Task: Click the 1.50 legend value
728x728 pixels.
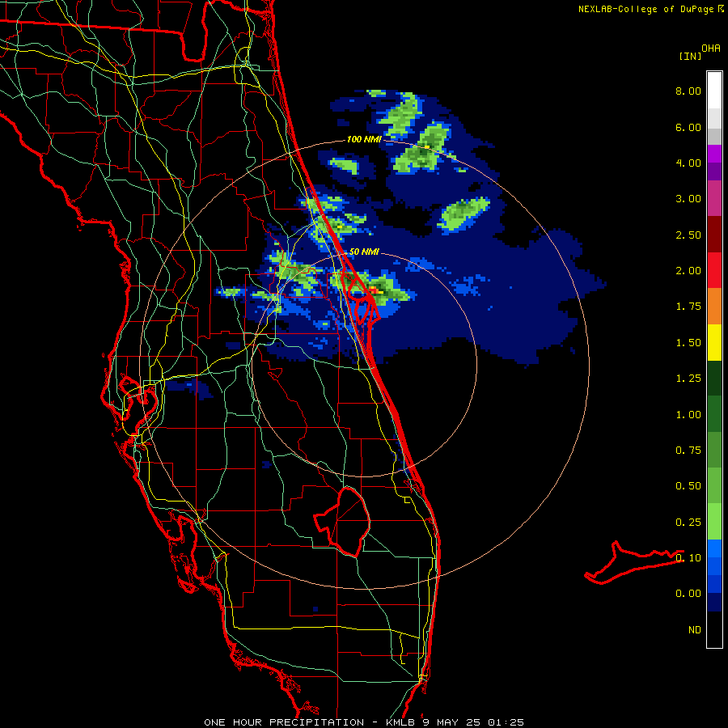Action: [x=688, y=343]
